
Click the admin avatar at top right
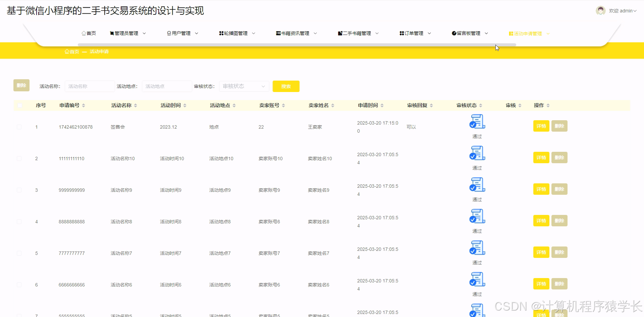tap(600, 10)
